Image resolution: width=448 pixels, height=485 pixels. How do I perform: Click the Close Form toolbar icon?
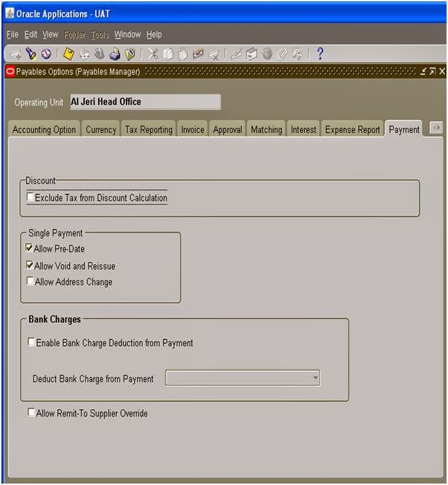130,54
